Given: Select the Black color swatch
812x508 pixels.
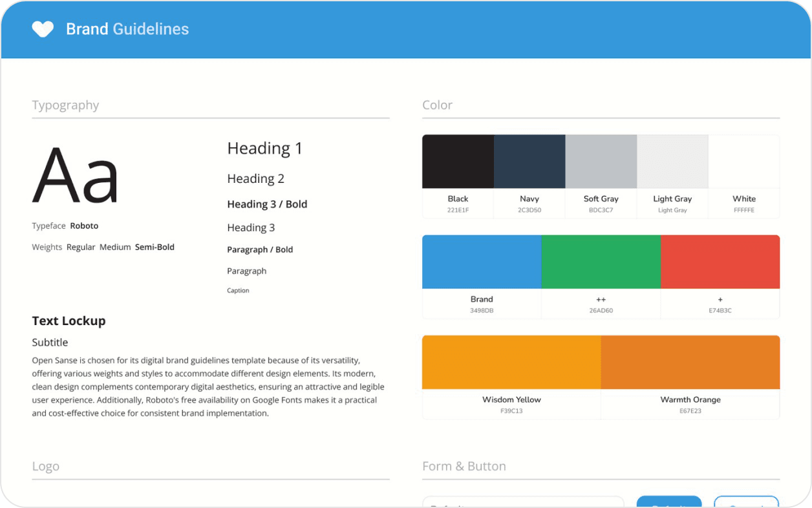Looking at the screenshot, I should coord(458,162).
